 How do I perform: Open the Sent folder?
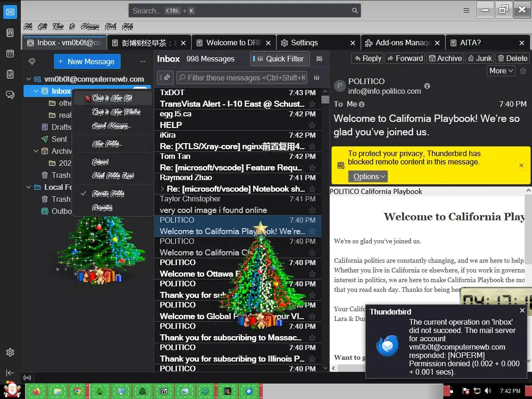[60, 139]
